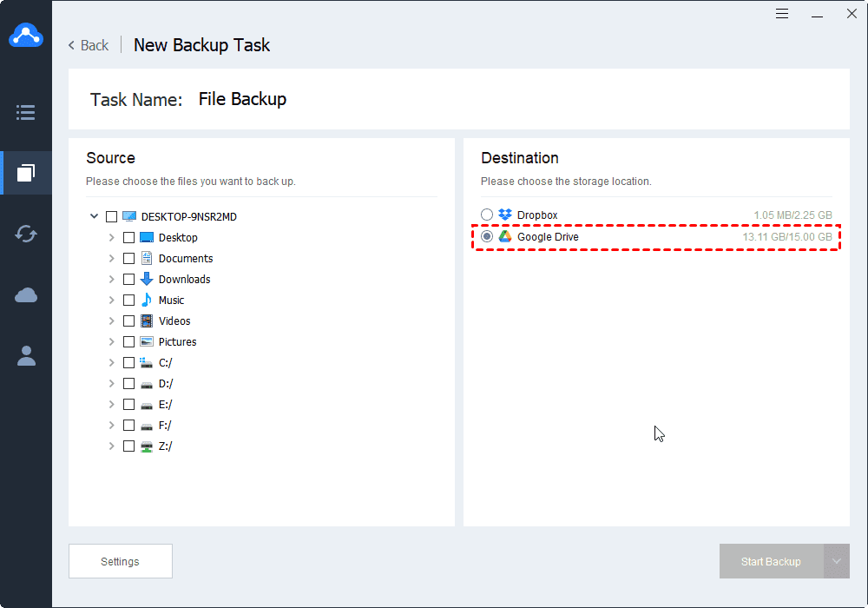Expand the Desktop folder node
868x608 pixels.
pyautogui.click(x=111, y=237)
